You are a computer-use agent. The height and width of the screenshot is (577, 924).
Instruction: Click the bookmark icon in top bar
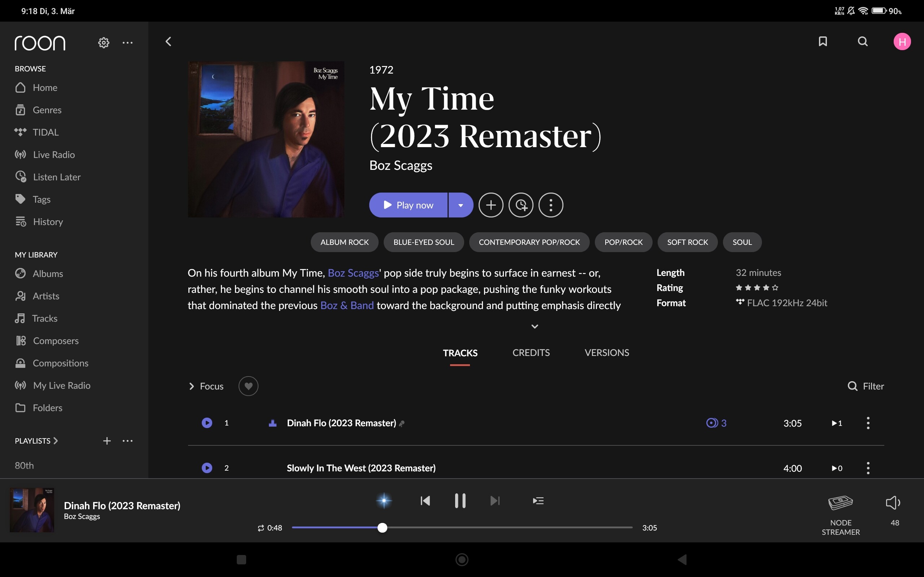[823, 41]
